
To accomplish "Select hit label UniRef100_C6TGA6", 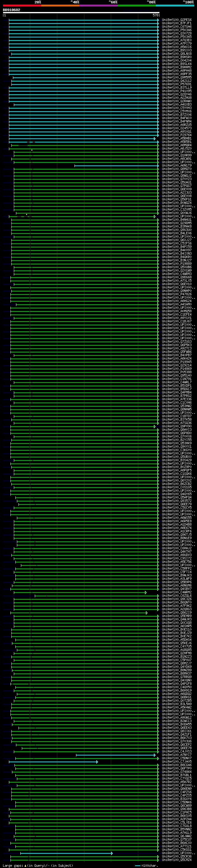I will [x=177, y=26].
